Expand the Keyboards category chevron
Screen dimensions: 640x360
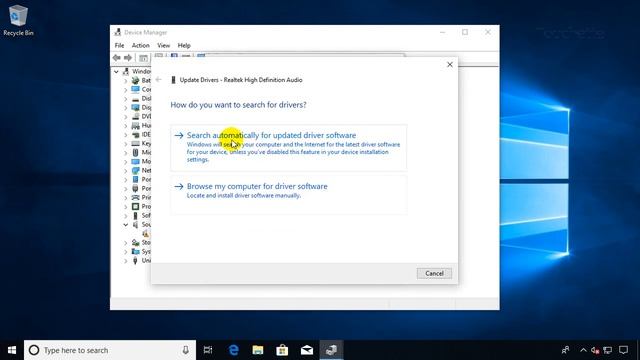126,144
